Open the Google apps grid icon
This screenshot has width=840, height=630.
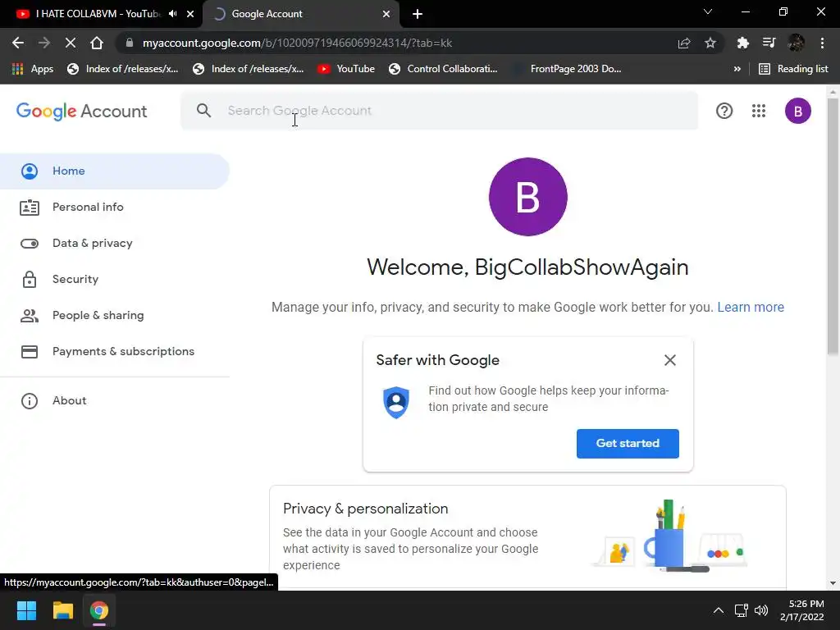[x=759, y=111]
